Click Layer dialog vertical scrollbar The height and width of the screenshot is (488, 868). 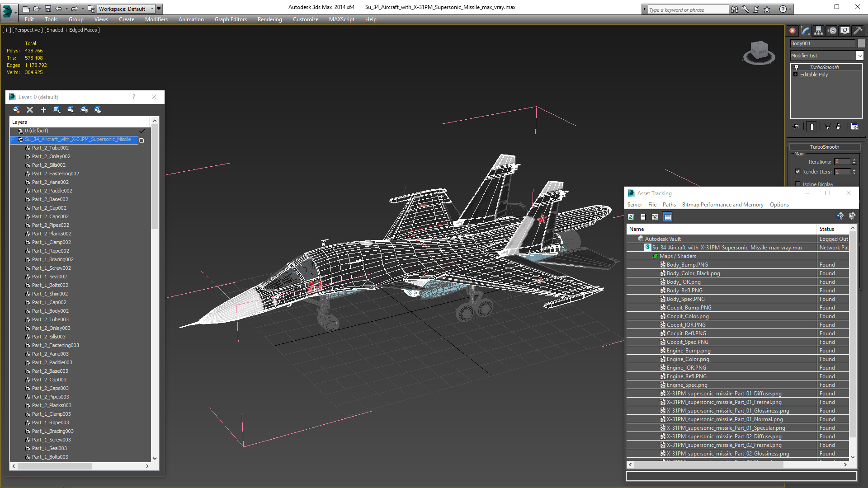155,289
